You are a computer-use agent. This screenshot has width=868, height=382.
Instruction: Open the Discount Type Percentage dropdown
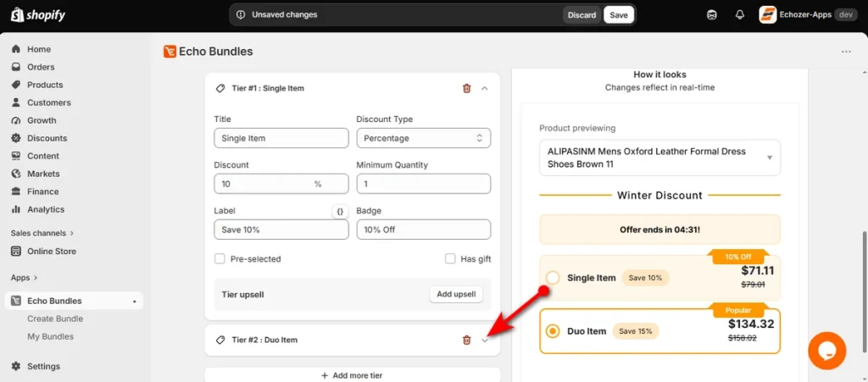[424, 138]
